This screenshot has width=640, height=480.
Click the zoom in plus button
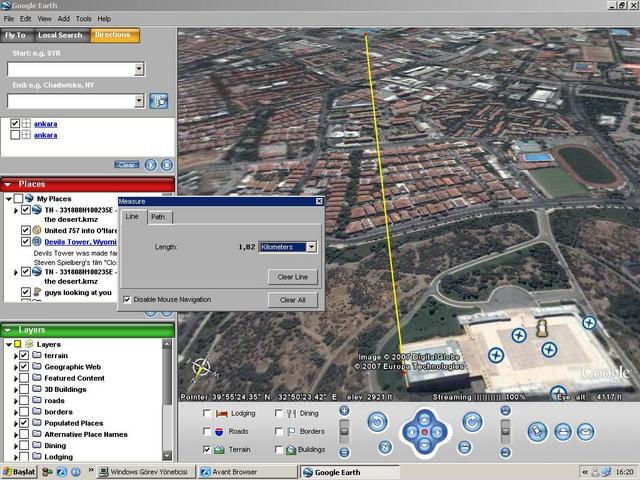click(x=344, y=411)
